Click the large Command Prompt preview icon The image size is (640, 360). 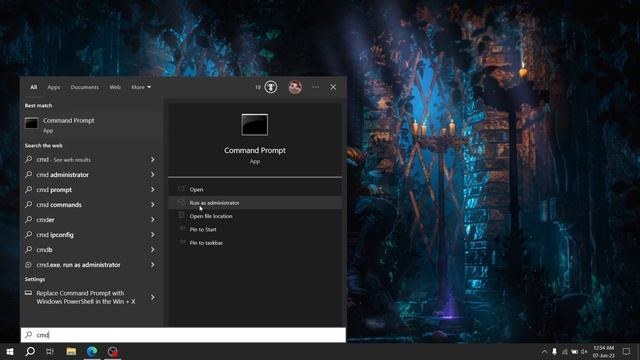click(x=255, y=124)
